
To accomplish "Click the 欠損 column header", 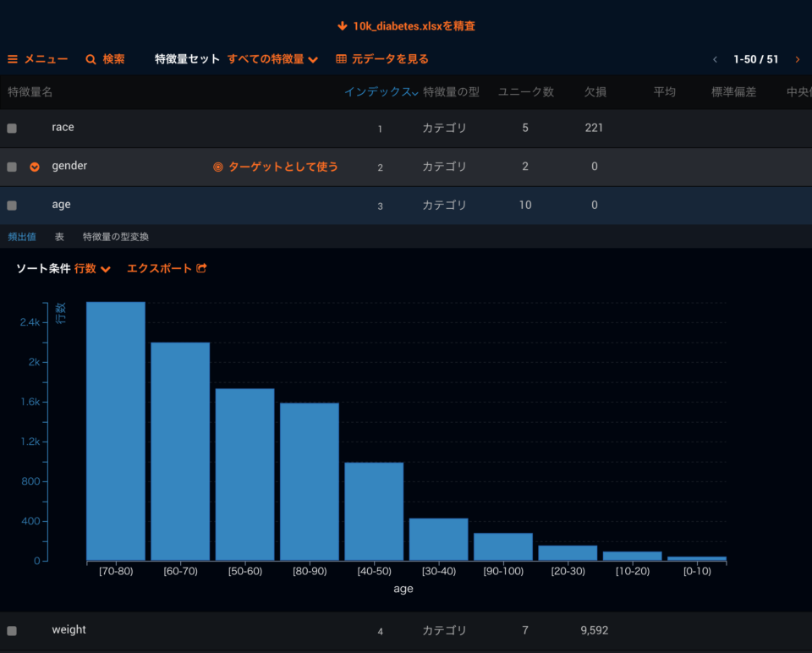I will (x=595, y=92).
